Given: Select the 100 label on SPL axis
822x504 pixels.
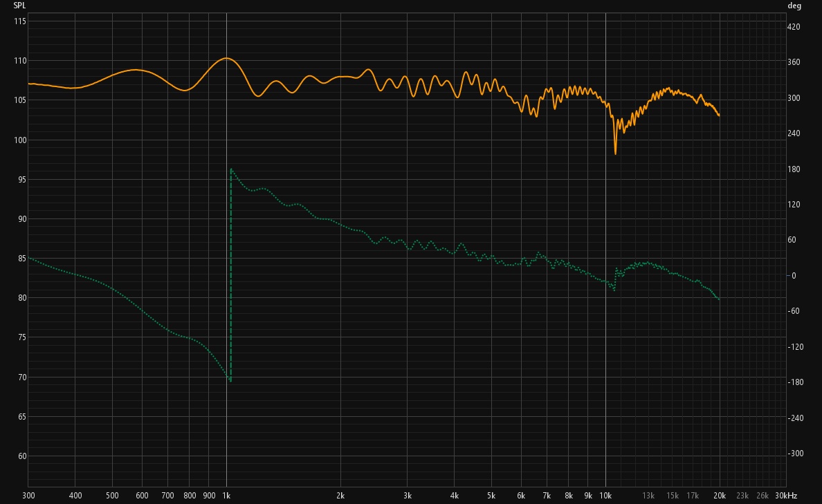Looking at the screenshot, I should point(20,140).
